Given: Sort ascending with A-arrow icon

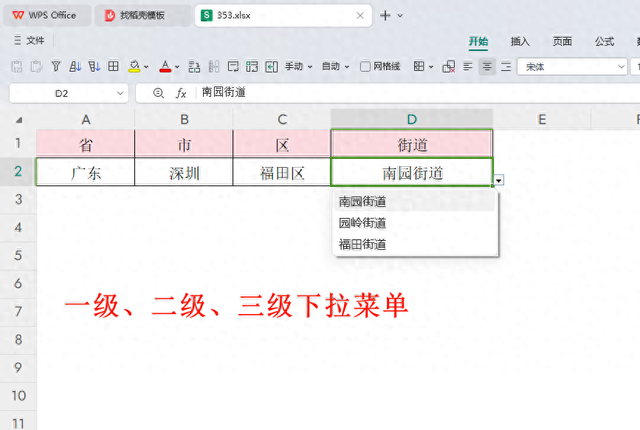Looking at the screenshot, I should [75, 66].
